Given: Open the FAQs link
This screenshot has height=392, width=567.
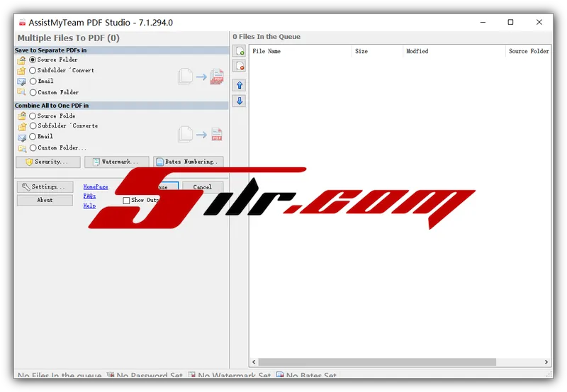Looking at the screenshot, I should (x=89, y=196).
